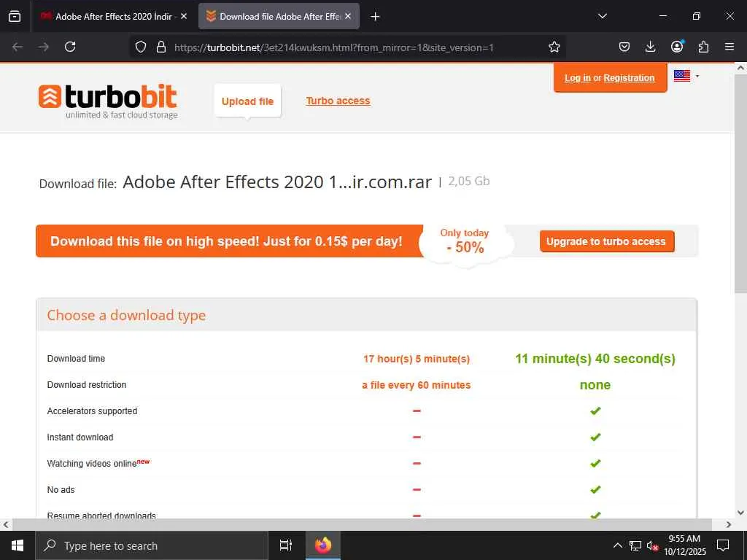Go forward one page
The width and height of the screenshot is (747, 560).
pyautogui.click(x=44, y=47)
